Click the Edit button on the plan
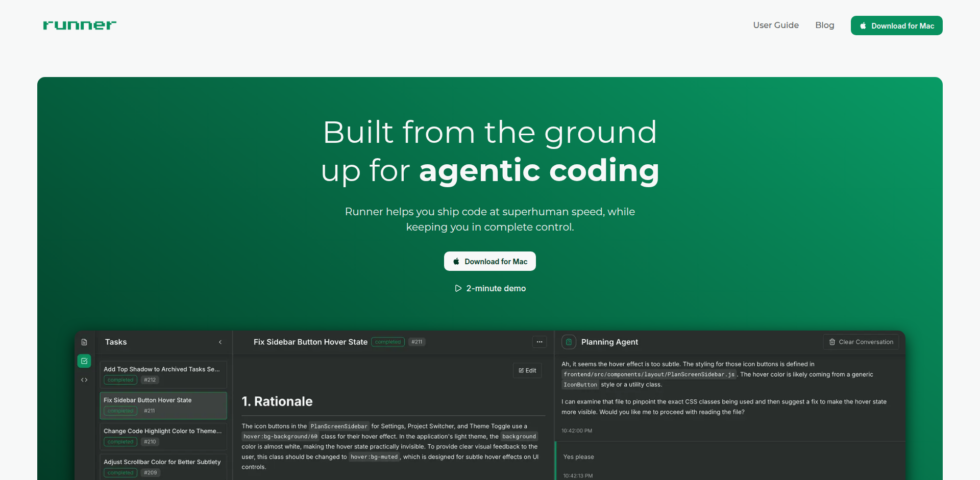The height and width of the screenshot is (480, 980). 527,370
